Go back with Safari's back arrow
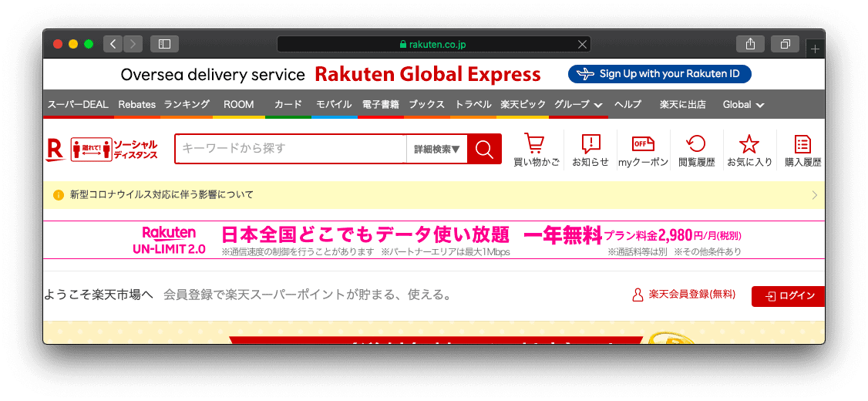This screenshot has width=868, height=401. pyautogui.click(x=113, y=44)
